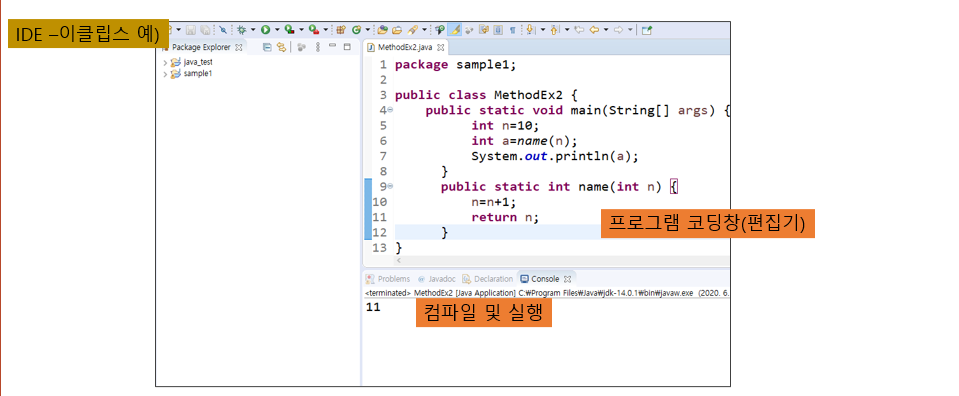
Task: Toggle Link with Editor in Package Explorer
Action: pyautogui.click(x=281, y=47)
